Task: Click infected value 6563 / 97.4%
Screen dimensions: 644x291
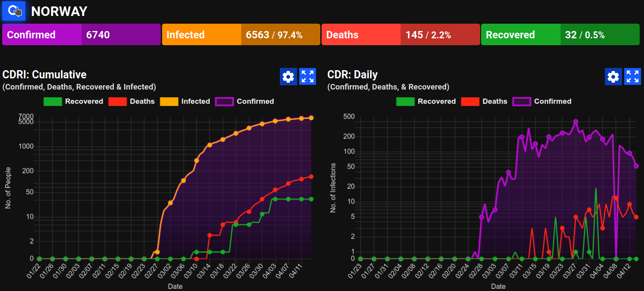Action: click(274, 35)
